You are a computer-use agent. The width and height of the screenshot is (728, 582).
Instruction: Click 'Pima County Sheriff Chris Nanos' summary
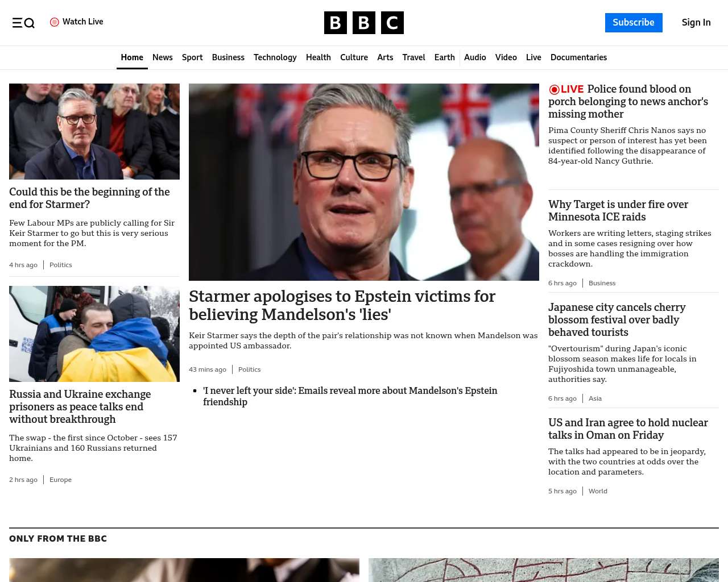[x=627, y=145]
